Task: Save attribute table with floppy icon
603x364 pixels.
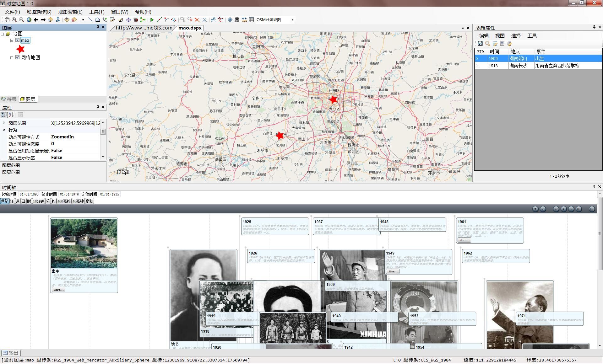Action: 480,44
